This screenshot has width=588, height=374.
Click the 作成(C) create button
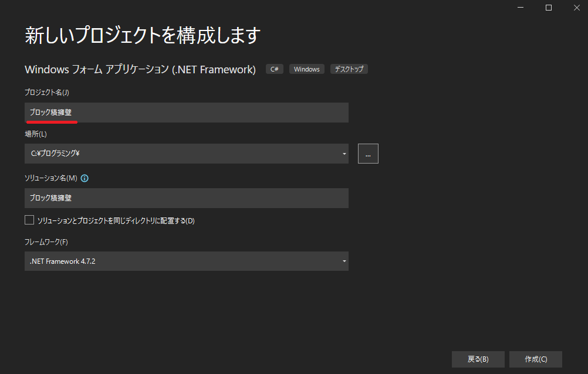(536, 359)
